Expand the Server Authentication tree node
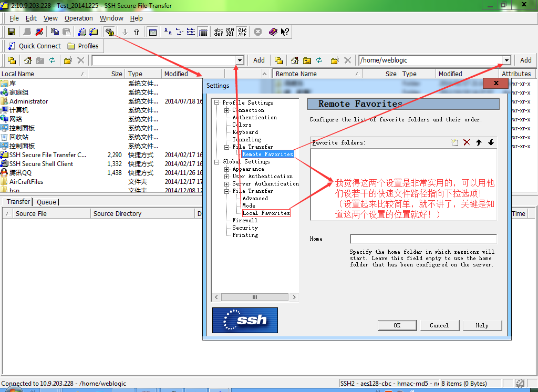This screenshot has height=392, width=538. click(227, 184)
